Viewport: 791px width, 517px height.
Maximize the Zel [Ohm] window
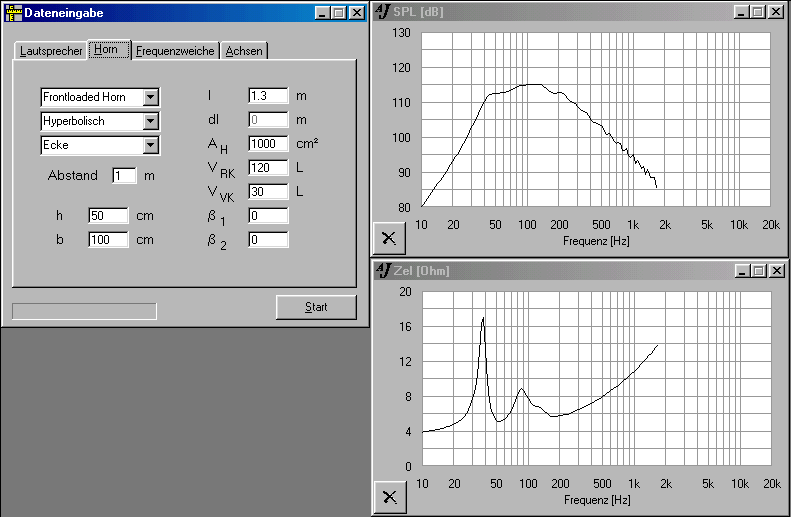(x=759, y=271)
